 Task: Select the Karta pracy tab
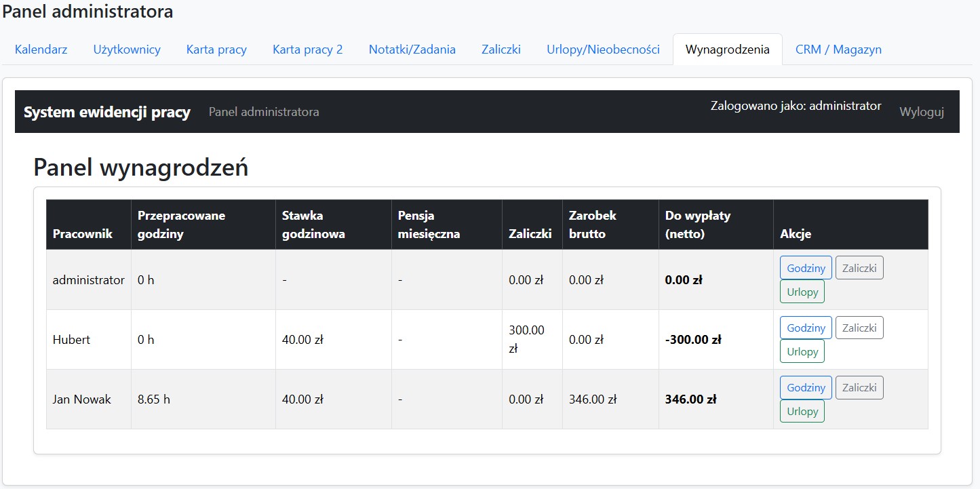click(x=216, y=50)
